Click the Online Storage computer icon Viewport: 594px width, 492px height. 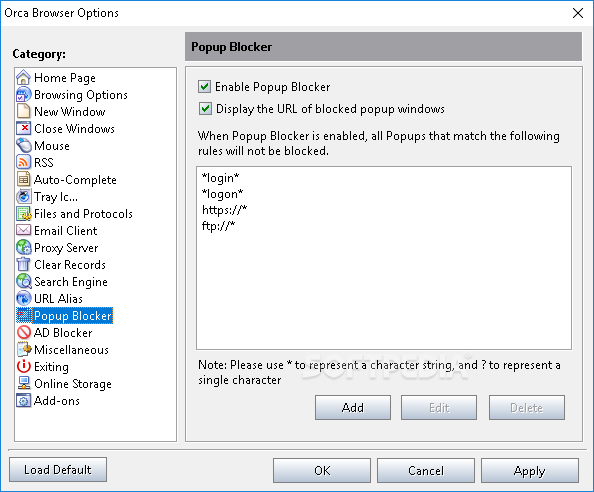pyautogui.click(x=23, y=383)
